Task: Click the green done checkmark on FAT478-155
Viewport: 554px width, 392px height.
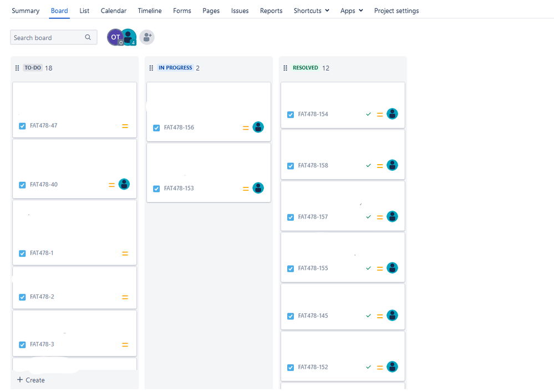Action: tap(369, 268)
